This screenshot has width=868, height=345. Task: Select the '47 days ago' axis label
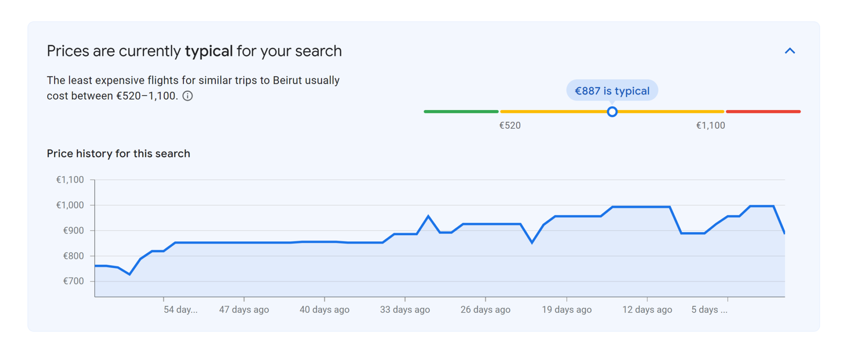pyautogui.click(x=244, y=310)
